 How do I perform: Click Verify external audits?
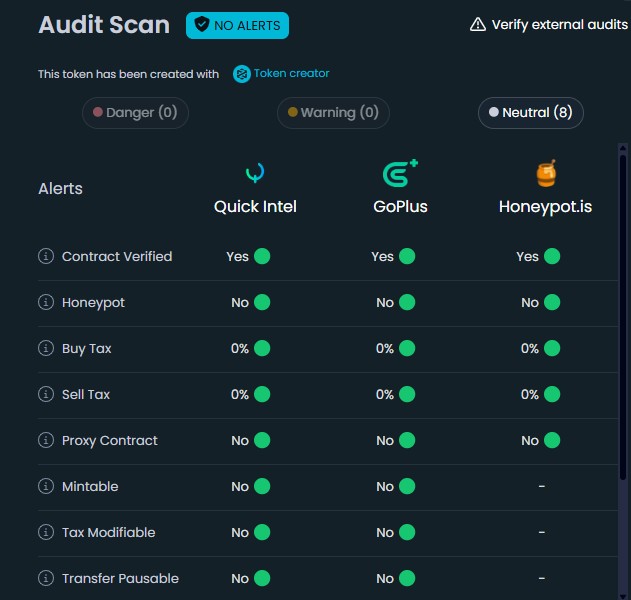[x=559, y=25]
